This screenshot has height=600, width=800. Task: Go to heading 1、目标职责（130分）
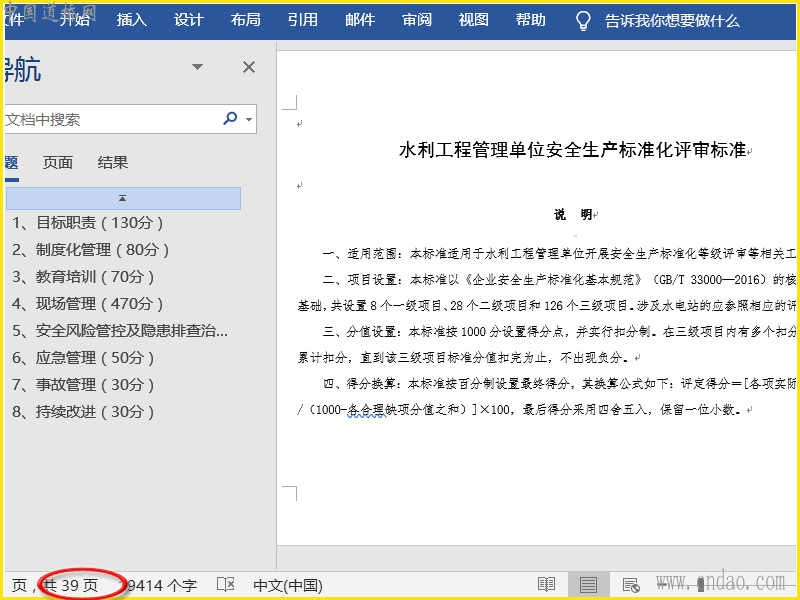[x=88, y=223]
